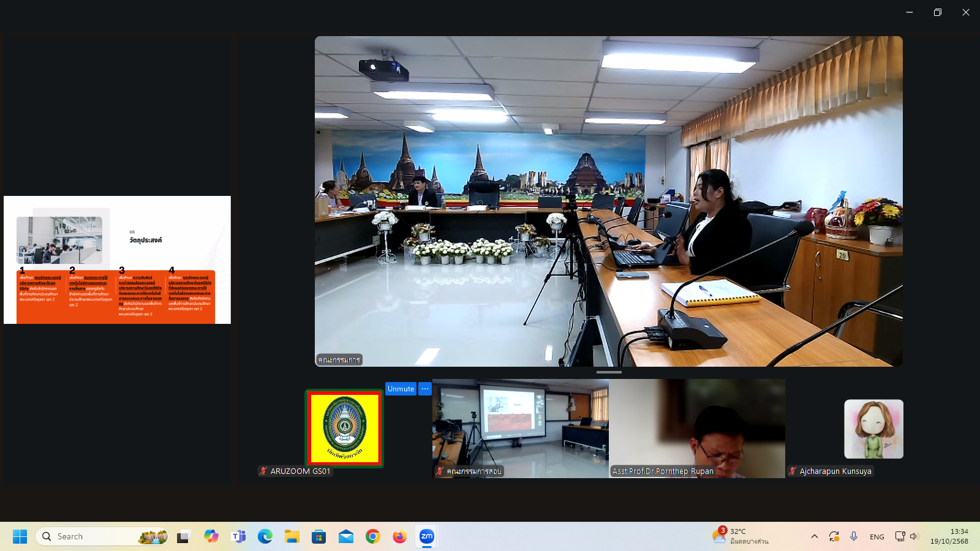
Task: Toggle the volume speaker icon
Action: pos(914,536)
